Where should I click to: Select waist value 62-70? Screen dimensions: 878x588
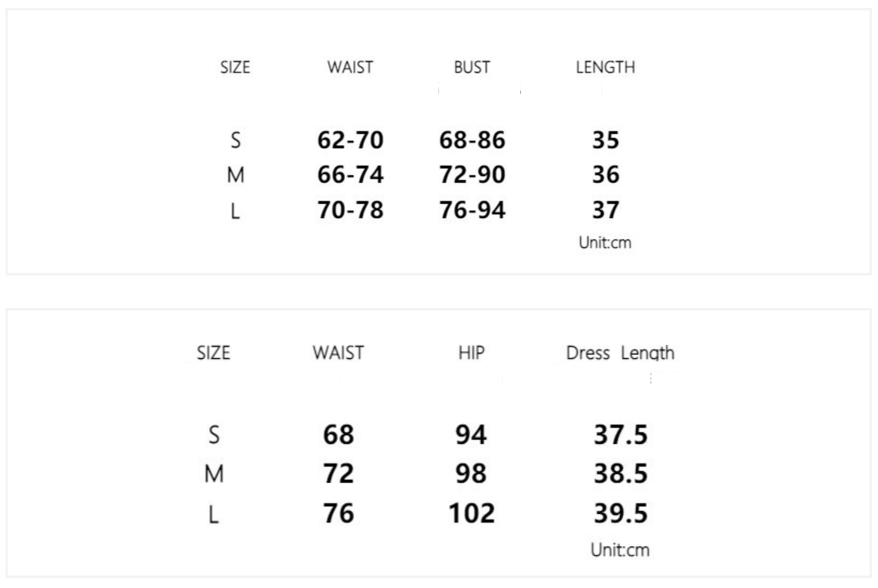pyautogui.click(x=350, y=140)
